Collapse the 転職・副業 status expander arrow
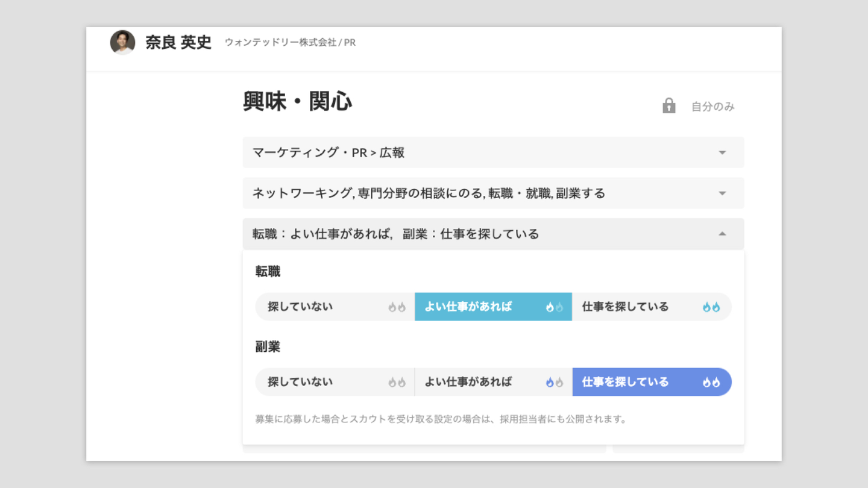Image resolution: width=868 pixels, height=488 pixels. point(722,234)
